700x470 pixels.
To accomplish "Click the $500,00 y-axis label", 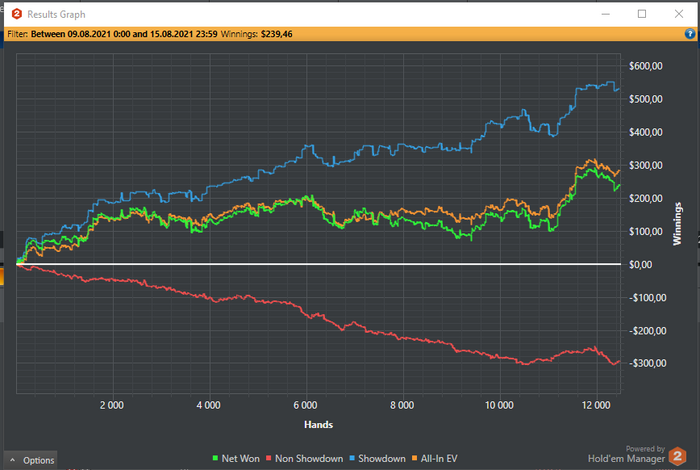I will click(x=646, y=99).
